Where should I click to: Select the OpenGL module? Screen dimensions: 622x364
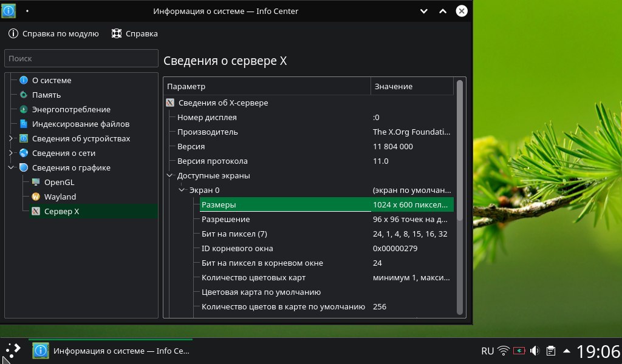(x=59, y=182)
